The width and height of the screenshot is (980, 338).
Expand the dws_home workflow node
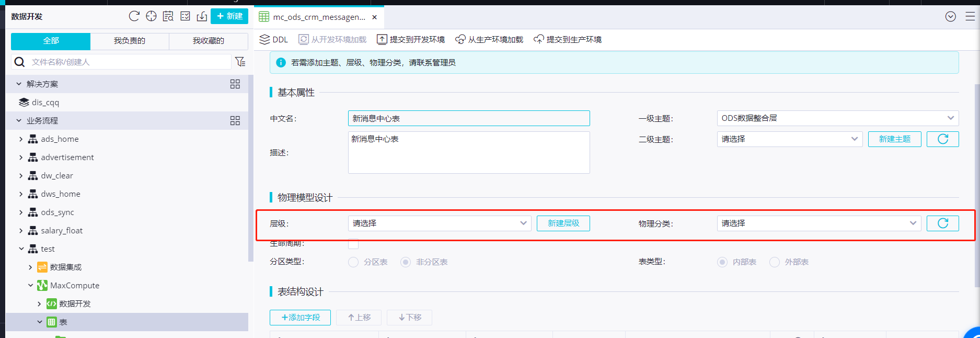click(21, 194)
